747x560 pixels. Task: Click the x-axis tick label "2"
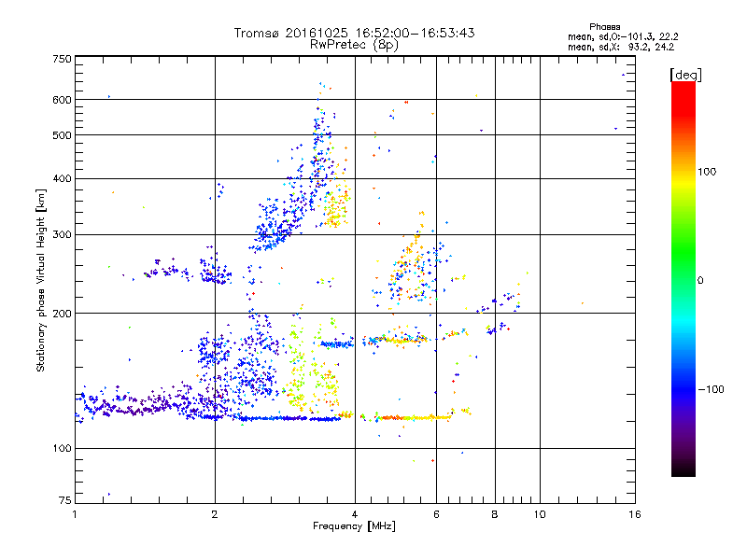pyautogui.click(x=215, y=514)
